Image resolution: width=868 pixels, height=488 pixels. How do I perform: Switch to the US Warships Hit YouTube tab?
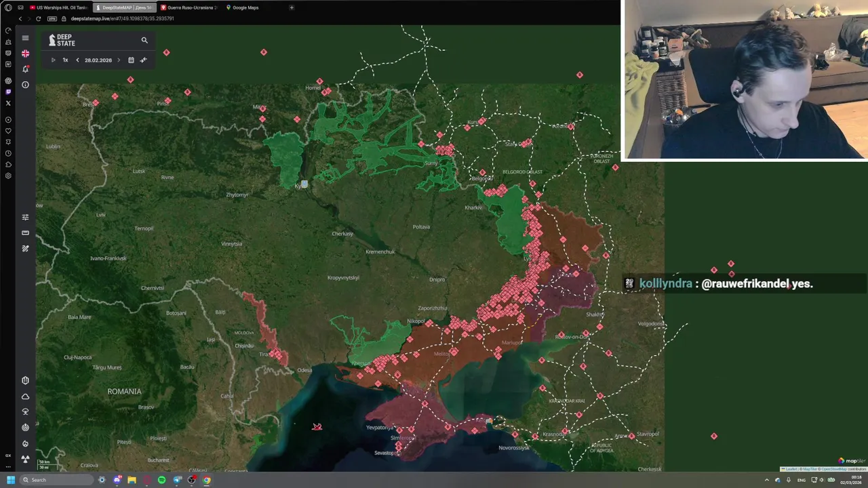click(58, 7)
